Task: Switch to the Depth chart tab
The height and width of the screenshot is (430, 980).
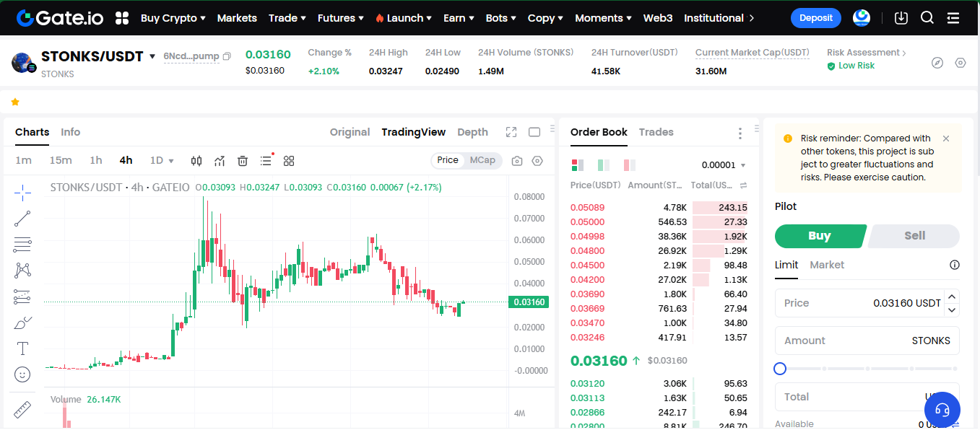Action: [x=473, y=132]
